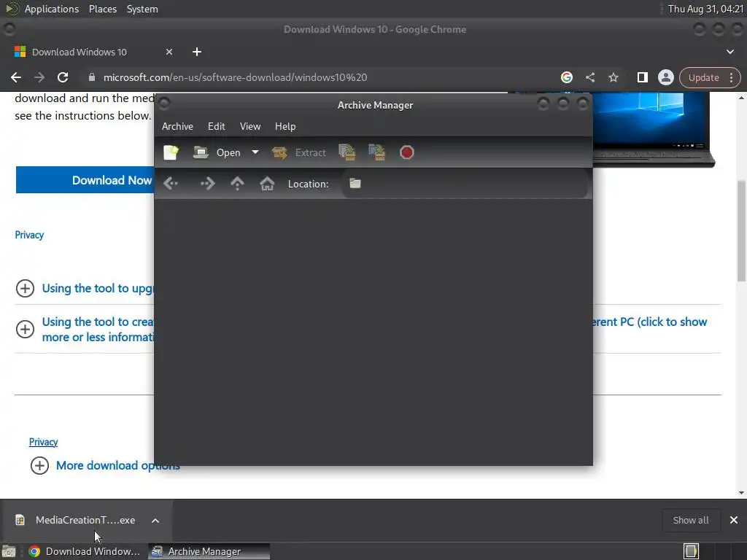Toggle the Chrome side panel icon
The image size is (747, 560).
[642, 77]
